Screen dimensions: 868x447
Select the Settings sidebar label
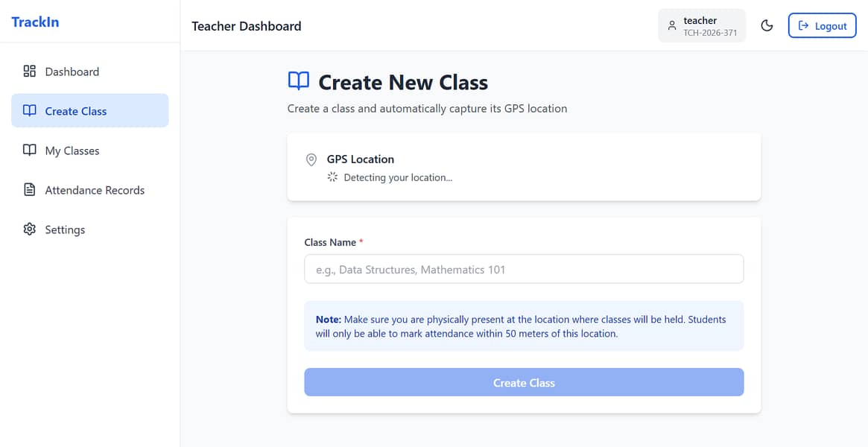point(65,229)
